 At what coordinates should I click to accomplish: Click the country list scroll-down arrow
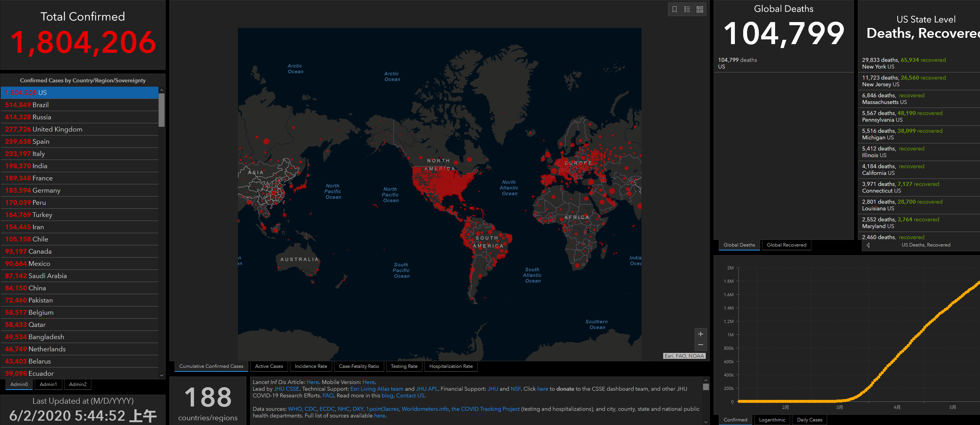tap(162, 375)
